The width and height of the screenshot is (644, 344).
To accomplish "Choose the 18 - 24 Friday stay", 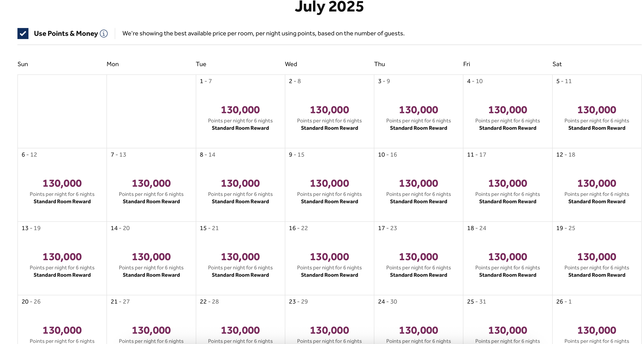I will point(508,258).
